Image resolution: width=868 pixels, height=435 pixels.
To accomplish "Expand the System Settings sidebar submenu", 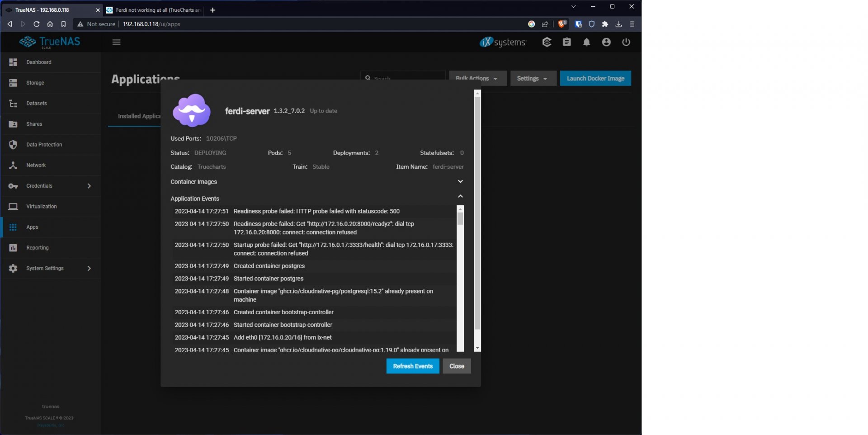I will [89, 268].
